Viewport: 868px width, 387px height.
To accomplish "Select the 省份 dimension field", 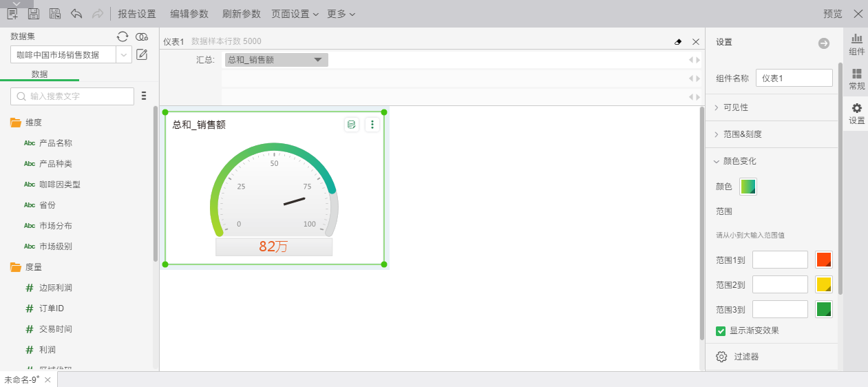I will tap(47, 205).
